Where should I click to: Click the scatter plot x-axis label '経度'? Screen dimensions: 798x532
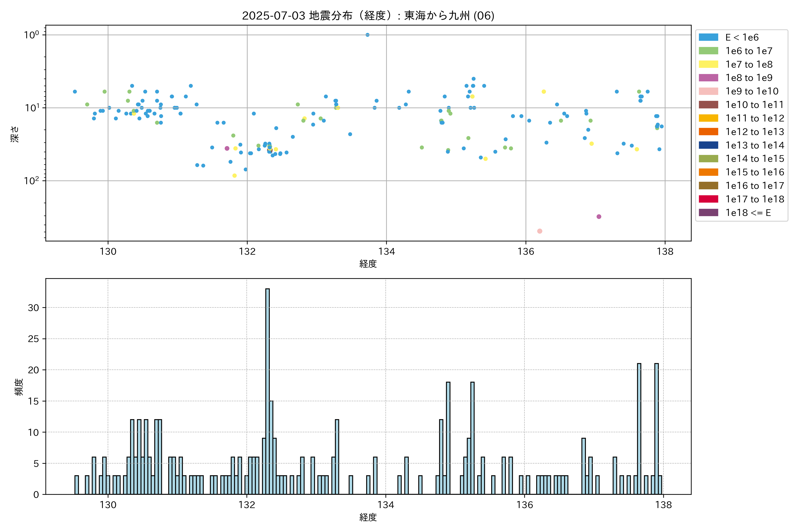[x=368, y=264]
